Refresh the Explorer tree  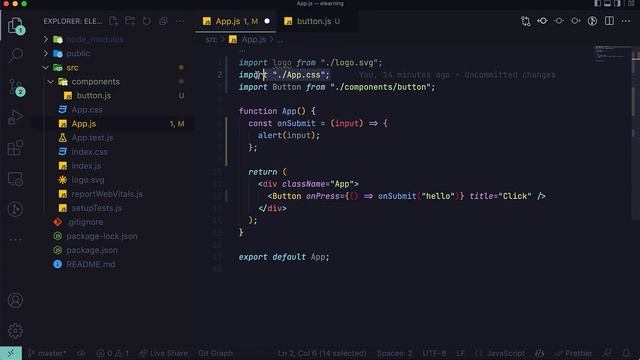pos(147,21)
